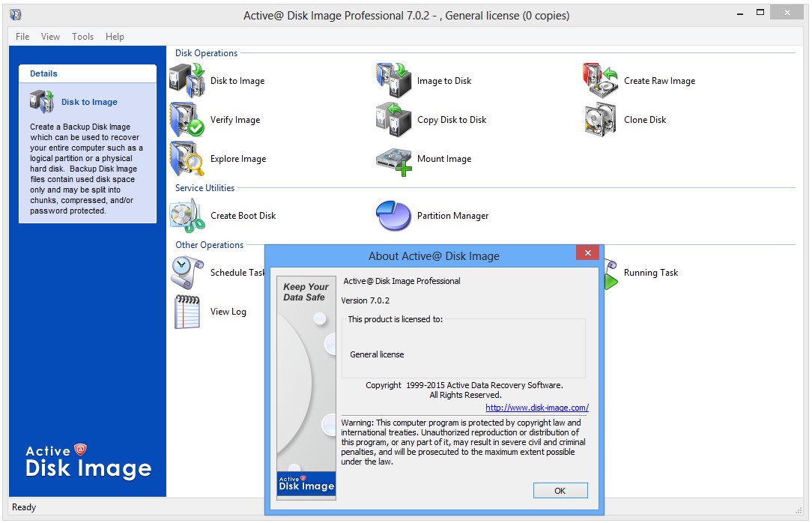Image resolution: width=812 pixels, height=523 pixels.
Task: Click the Mount Image icon
Action: pyautogui.click(x=394, y=162)
